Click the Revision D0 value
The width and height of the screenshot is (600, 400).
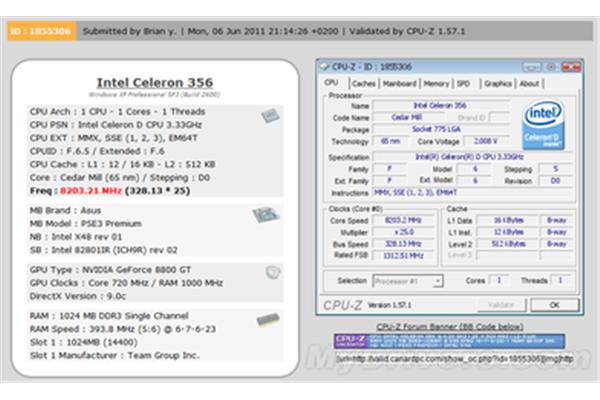[555, 180]
